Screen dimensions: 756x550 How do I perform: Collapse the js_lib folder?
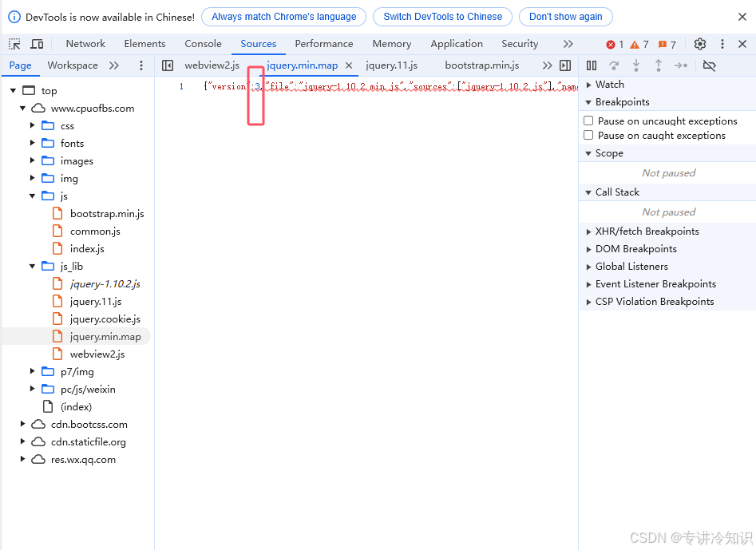coord(31,266)
